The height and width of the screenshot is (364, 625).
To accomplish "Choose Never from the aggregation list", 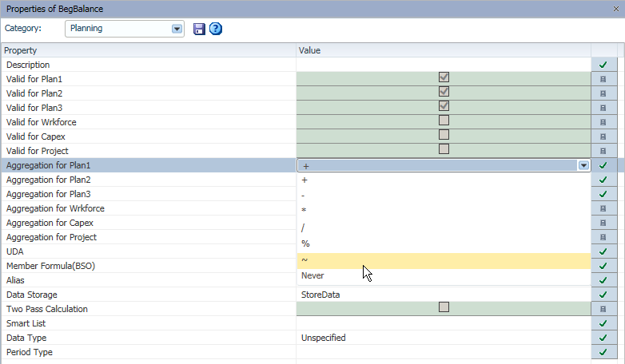I will point(444,276).
